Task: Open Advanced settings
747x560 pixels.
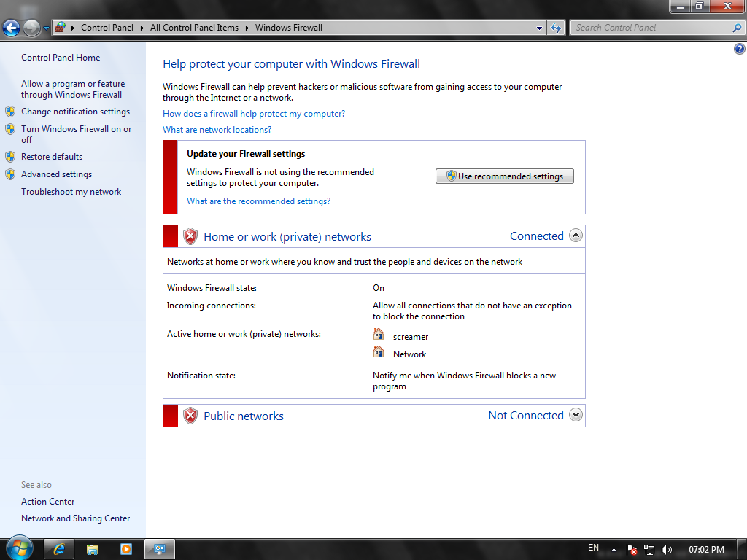Action: 56,174
